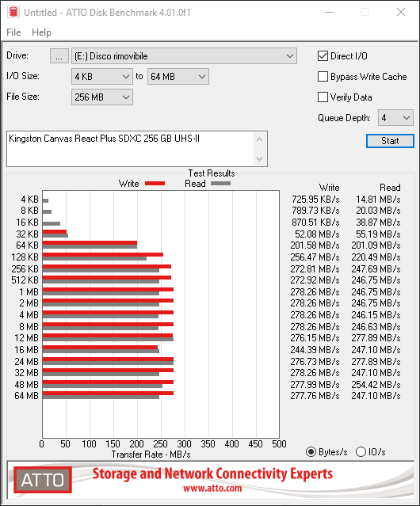Open the Queue Depth dropdown
The height and width of the screenshot is (506, 420).
coord(395,118)
